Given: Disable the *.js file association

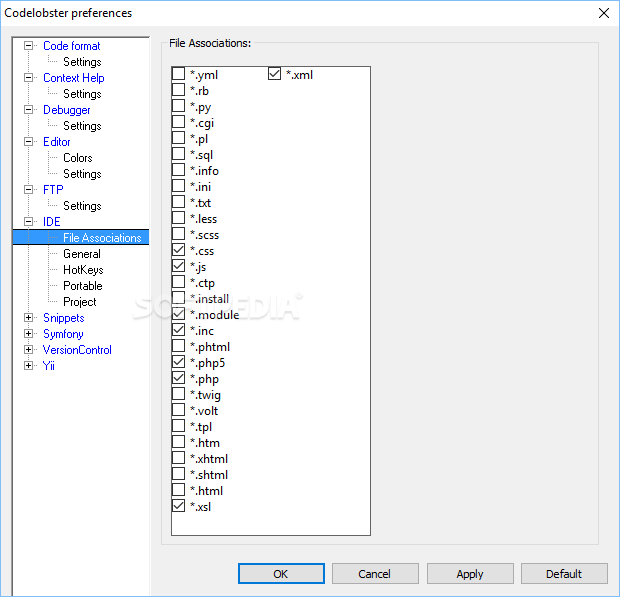Looking at the screenshot, I should pos(178,266).
